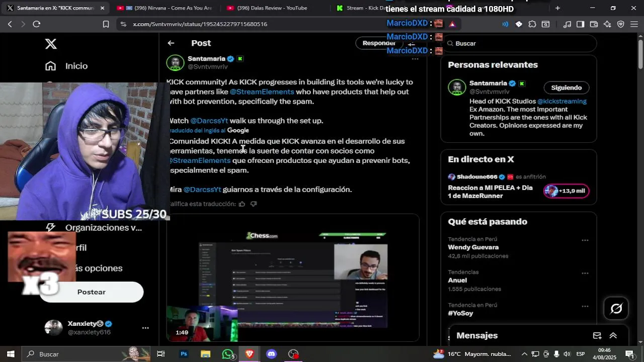Select the Santamaria en X tab
Screen dimensions: 644x362
(x=55, y=8)
